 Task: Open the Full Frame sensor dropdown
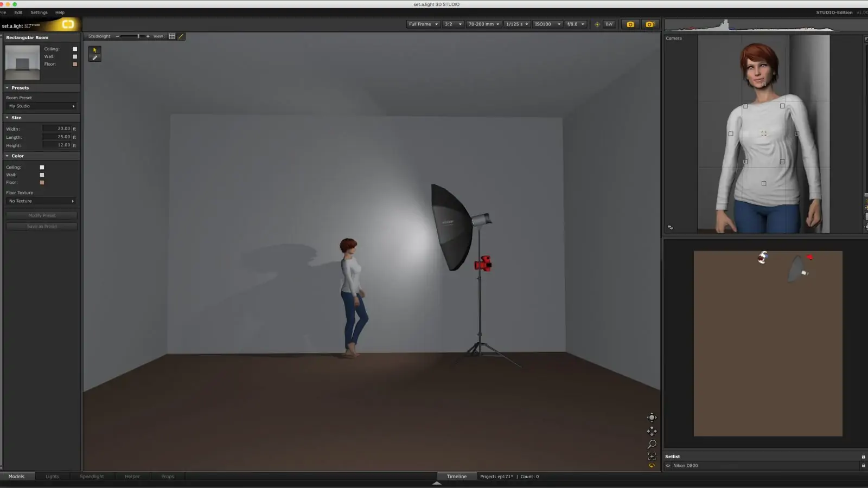[423, 24]
